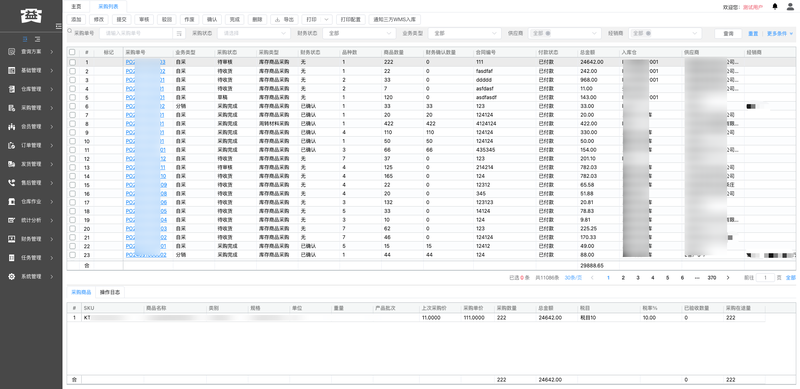Click page number 3 in pagination
Viewport: 800px width, 389px height.
point(638,278)
